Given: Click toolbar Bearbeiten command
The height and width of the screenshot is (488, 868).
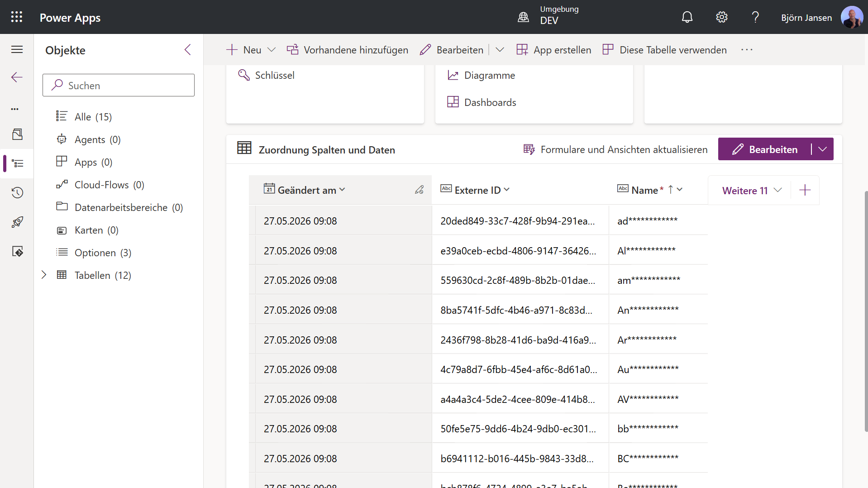Looking at the screenshot, I should pyautogui.click(x=451, y=50).
